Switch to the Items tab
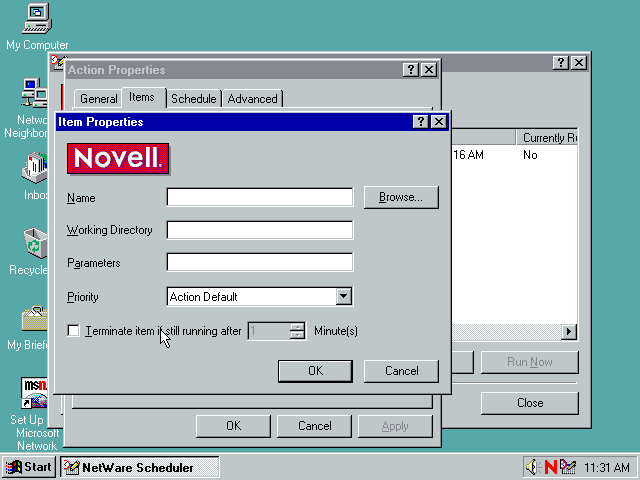 (142, 97)
